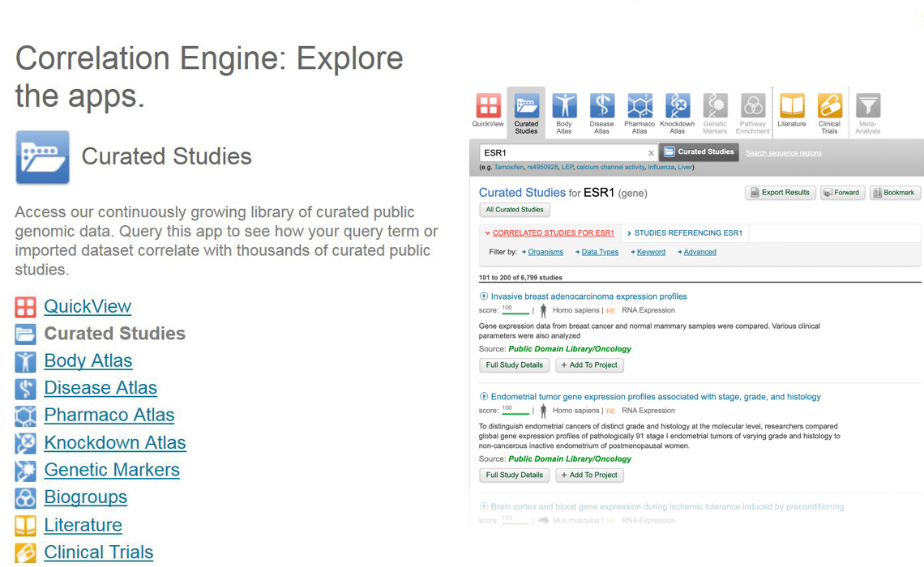
Task: Click the Pharmaco Atlas toolbar icon
Action: click(640, 106)
